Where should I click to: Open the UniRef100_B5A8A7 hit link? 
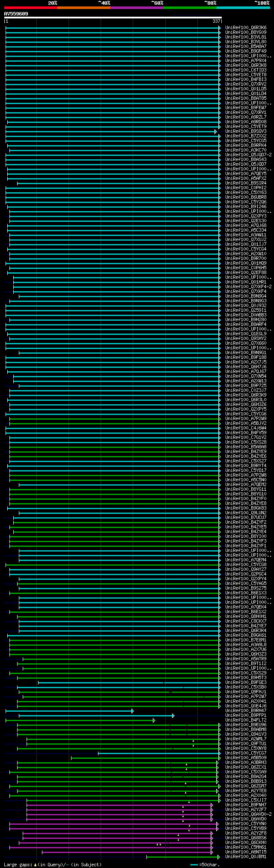[246, 47]
